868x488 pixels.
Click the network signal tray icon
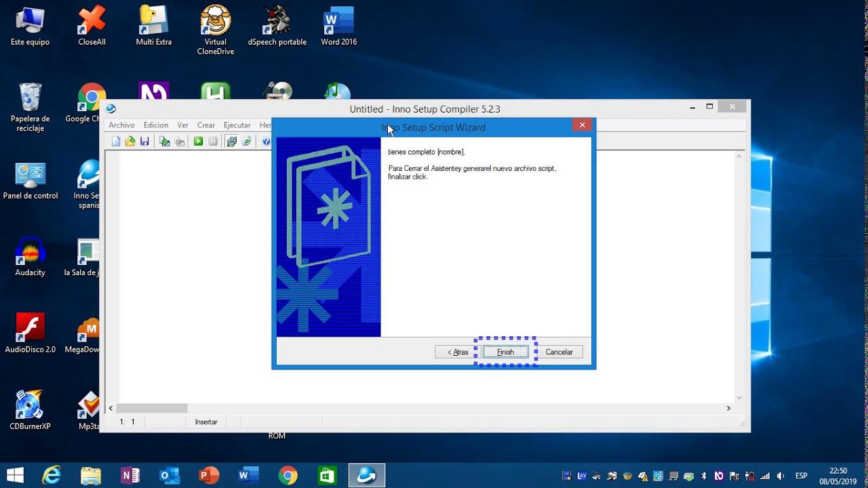[x=765, y=476]
